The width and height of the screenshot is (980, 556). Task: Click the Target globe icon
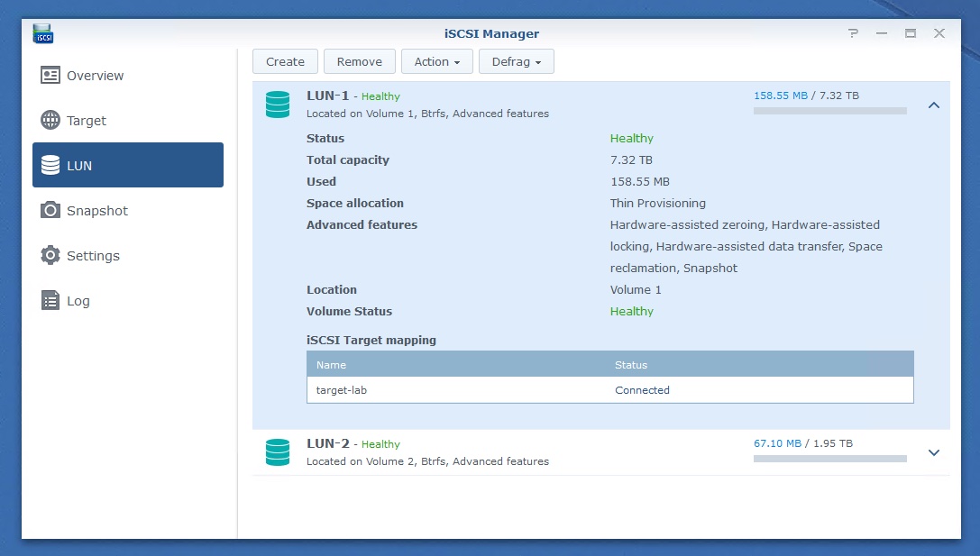coord(50,121)
